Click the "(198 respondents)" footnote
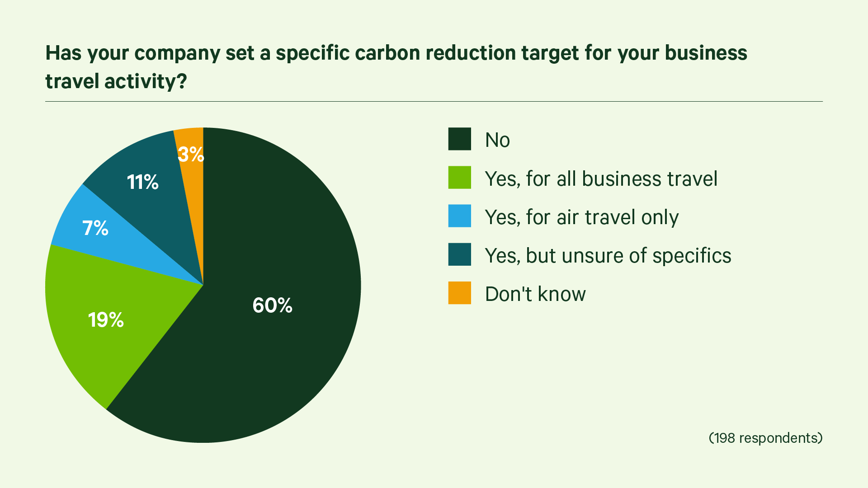Viewport: 868px width, 488px height. click(765, 438)
